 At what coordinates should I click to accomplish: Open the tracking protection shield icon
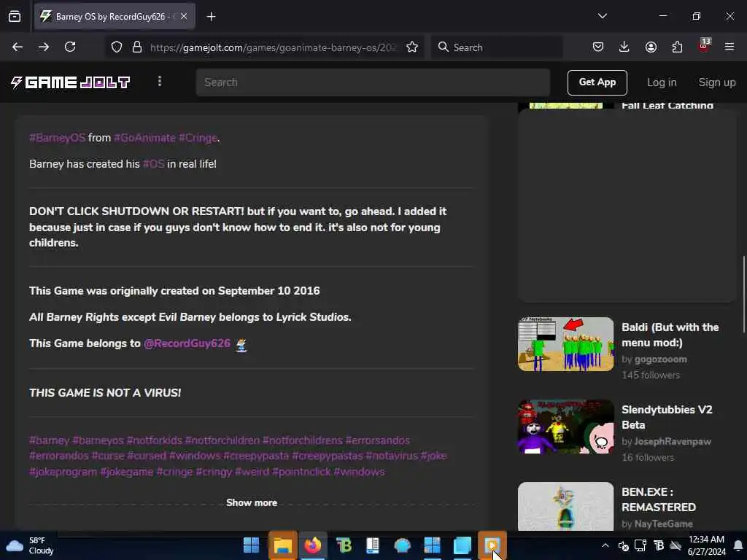coord(117,47)
